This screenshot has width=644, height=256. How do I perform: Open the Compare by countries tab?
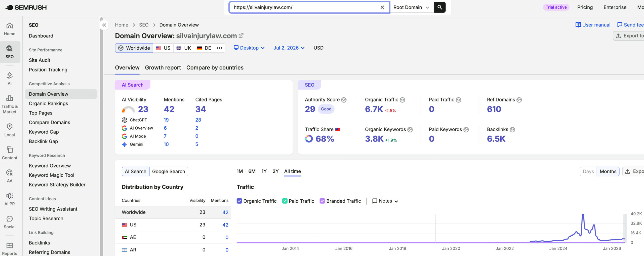click(x=215, y=68)
